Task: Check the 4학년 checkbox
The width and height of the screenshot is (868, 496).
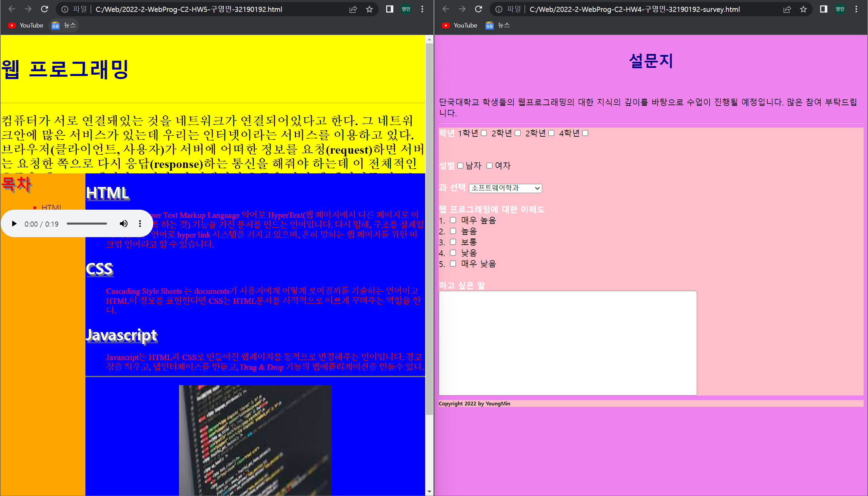Action: point(585,133)
